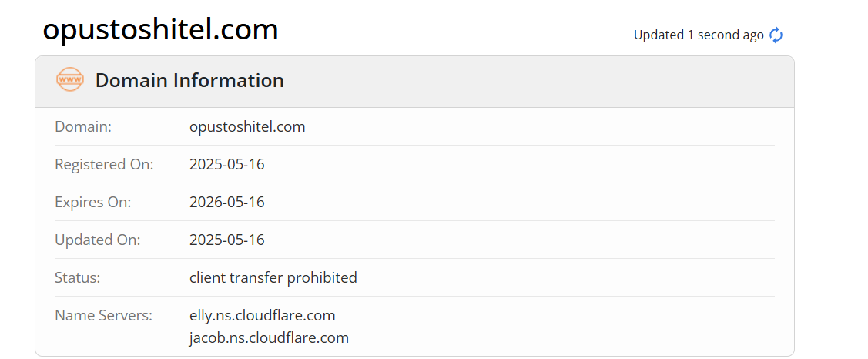Image resolution: width=868 pixels, height=359 pixels.
Task: Click the elly.ns.cloudflare.com name server
Action: [263, 316]
